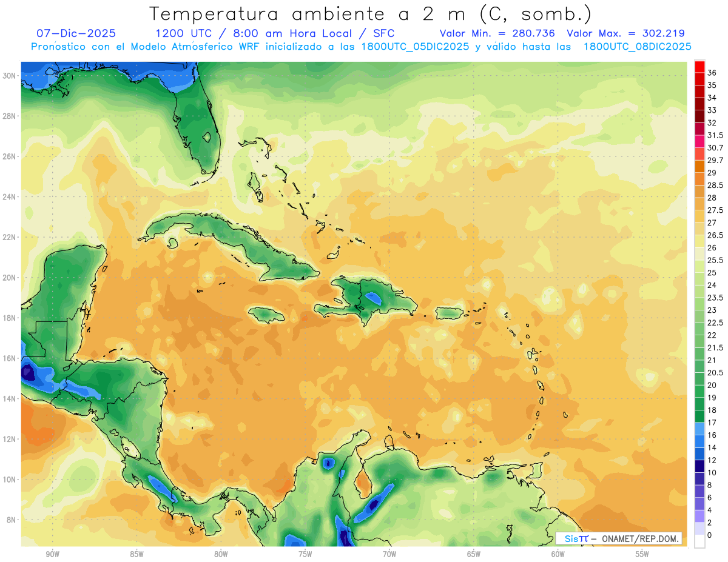Click the colorbar label '4'

pyautogui.click(x=710, y=510)
